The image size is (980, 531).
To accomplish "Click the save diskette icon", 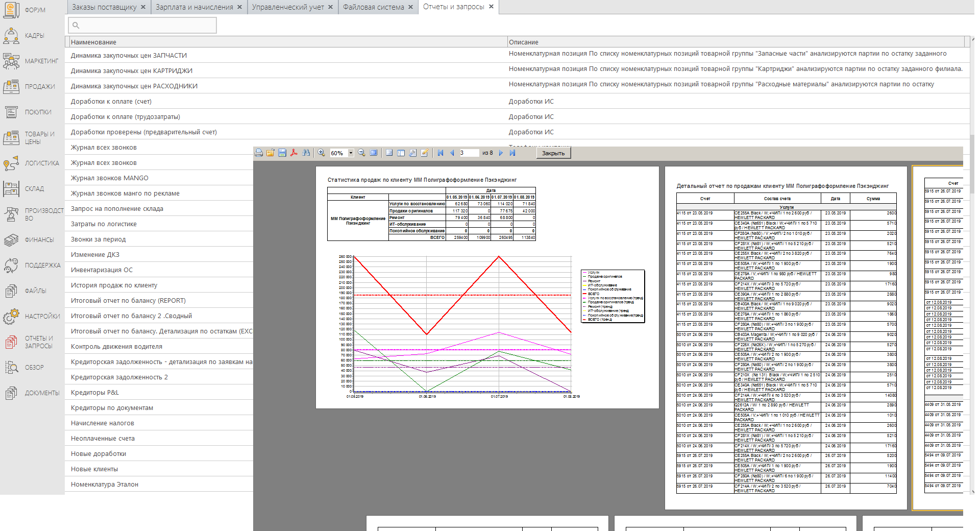I will (282, 153).
